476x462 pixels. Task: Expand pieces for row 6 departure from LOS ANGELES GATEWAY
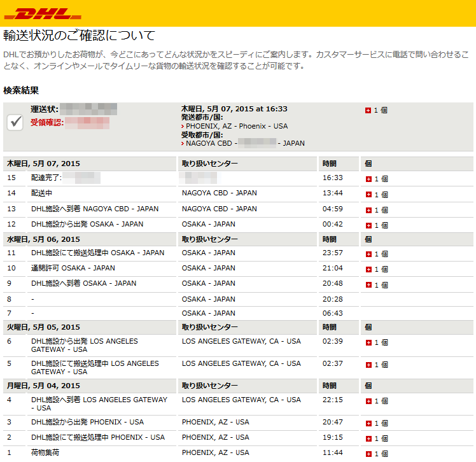click(368, 342)
